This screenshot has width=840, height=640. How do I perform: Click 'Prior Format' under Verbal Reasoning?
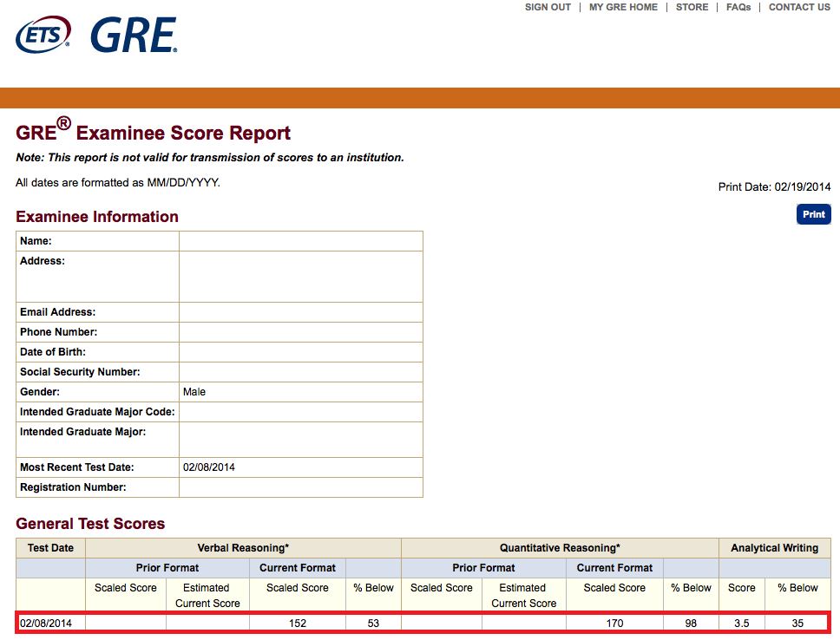[167, 568]
